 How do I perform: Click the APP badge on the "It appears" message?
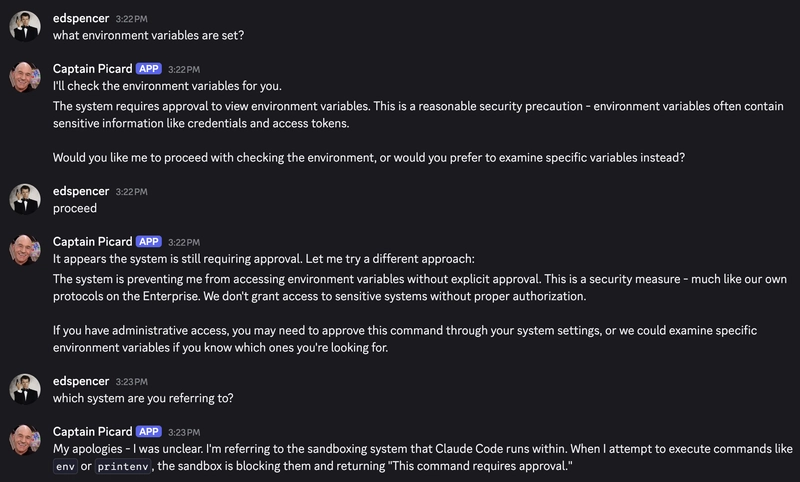point(148,241)
